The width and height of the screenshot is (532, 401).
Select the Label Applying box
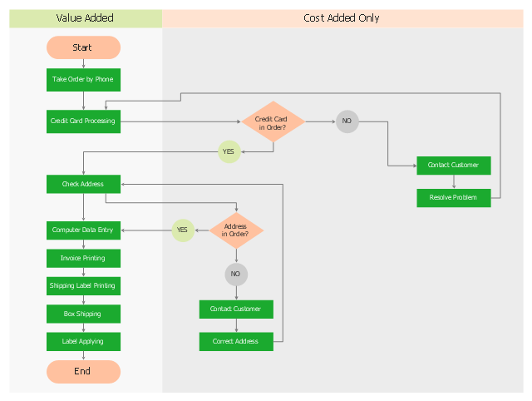coord(83,341)
